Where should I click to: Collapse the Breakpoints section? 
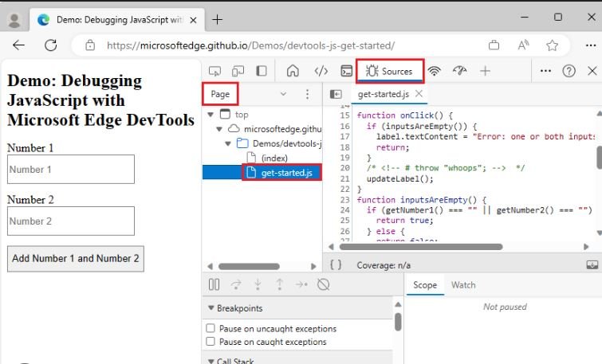click(x=211, y=307)
